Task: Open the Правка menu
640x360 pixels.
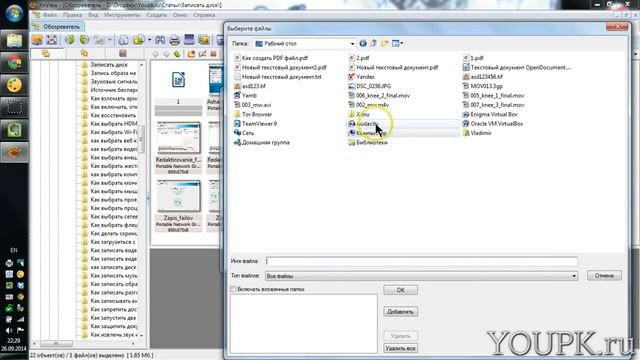Action: coord(72,15)
